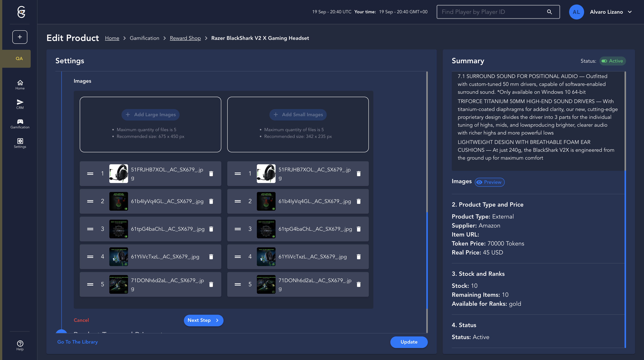Click the plus icon button in sidebar

20,37
